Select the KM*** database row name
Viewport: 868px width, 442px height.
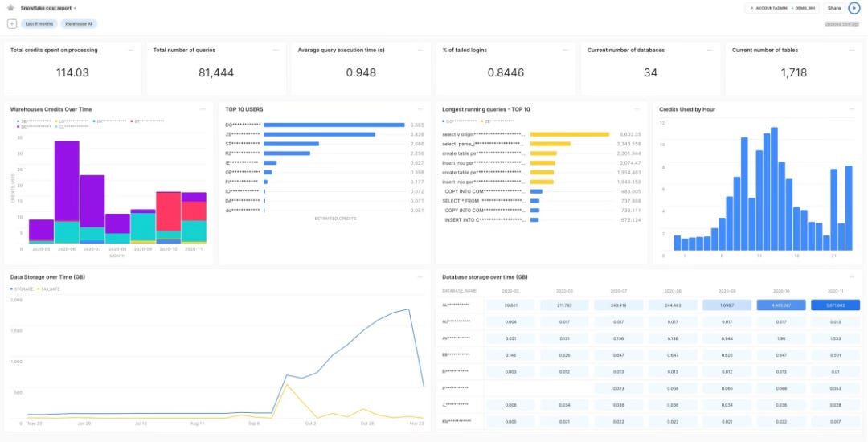pos(457,421)
